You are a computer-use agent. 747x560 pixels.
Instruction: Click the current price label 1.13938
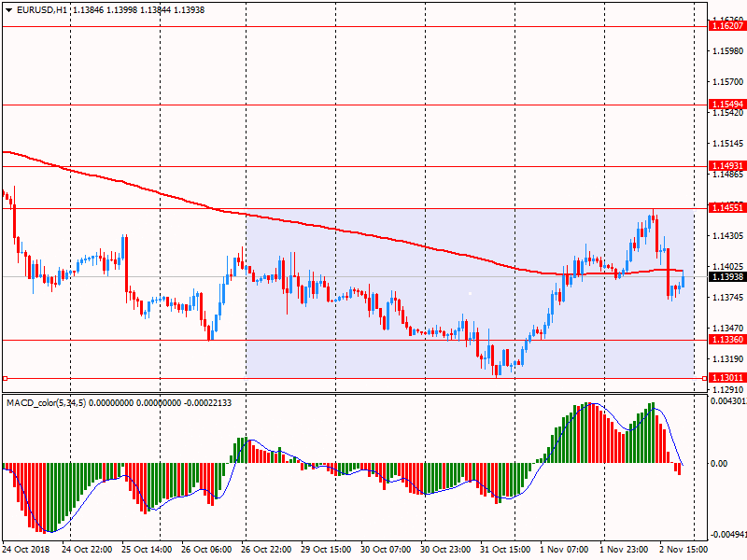[x=727, y=276]
